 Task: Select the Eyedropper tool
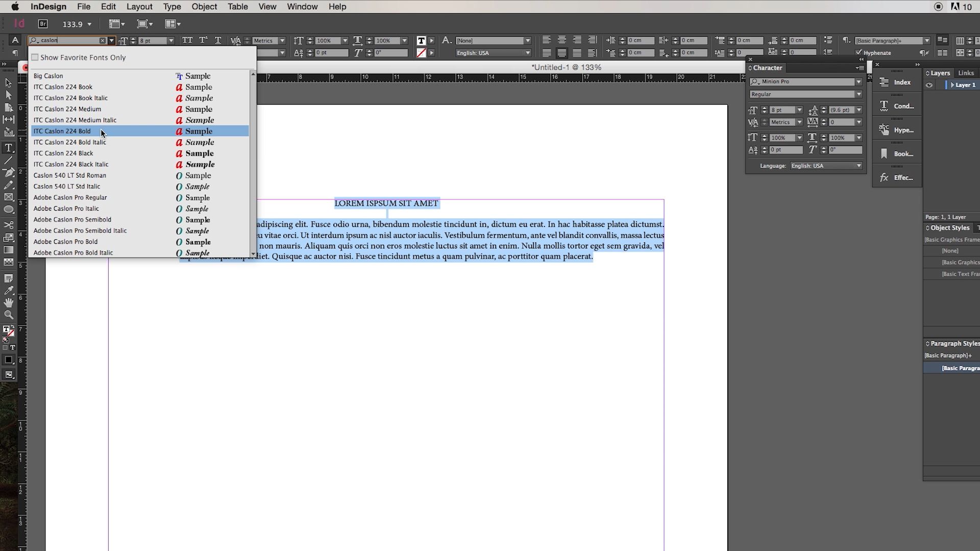tap(8, 290)
